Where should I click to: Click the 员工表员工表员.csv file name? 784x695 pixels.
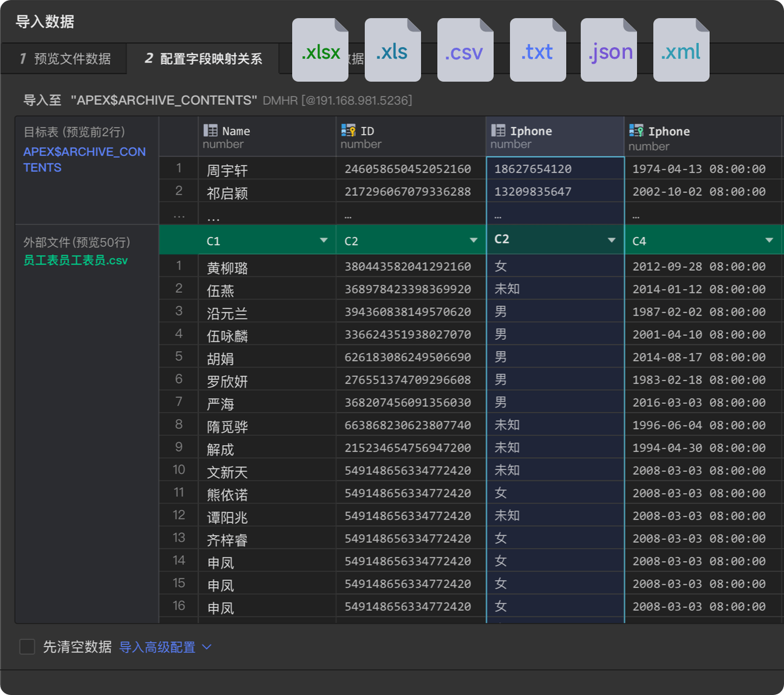pyautogui.click(x=75, y=260)
